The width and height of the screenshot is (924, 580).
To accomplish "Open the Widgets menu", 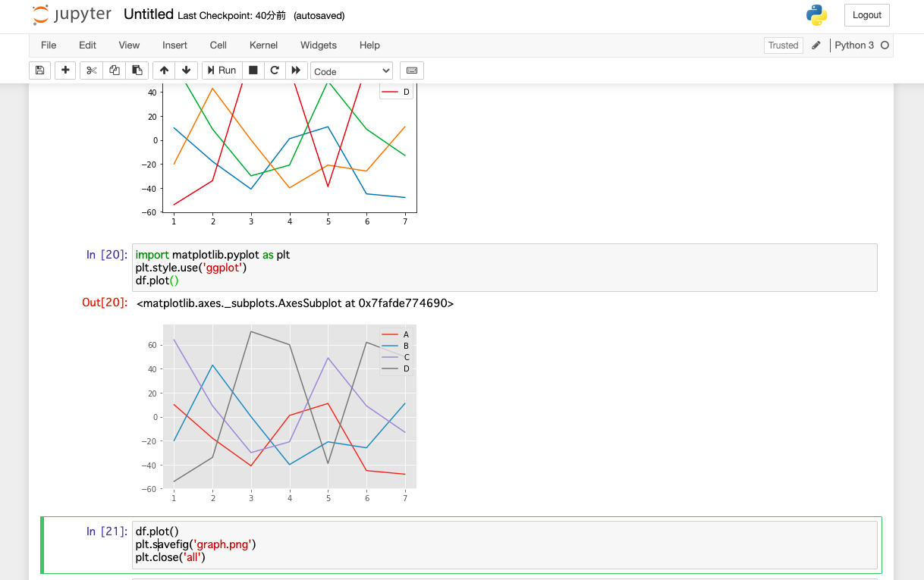I will pos(319,45).
